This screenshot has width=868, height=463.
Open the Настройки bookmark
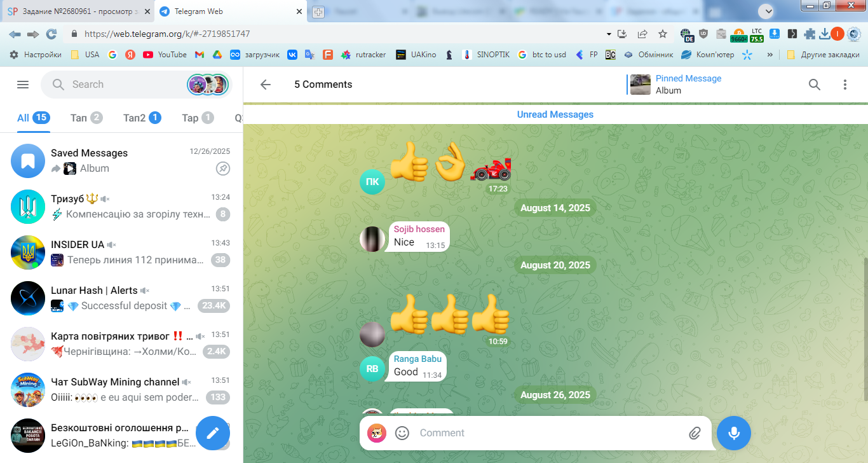(36, 55)
